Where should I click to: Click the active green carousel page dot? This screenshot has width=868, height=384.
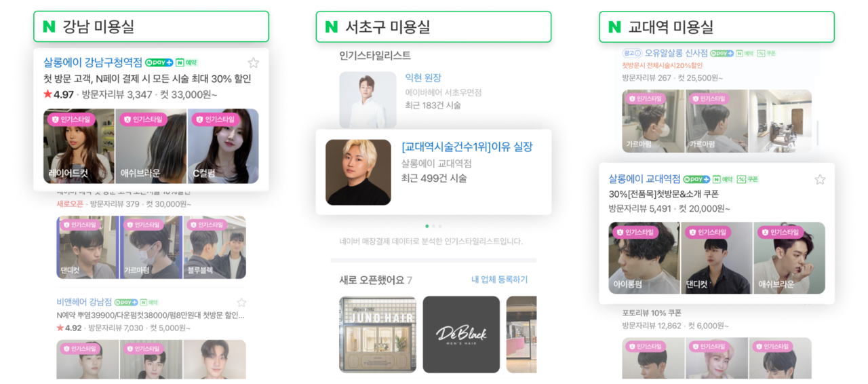[x=427, y=226]
